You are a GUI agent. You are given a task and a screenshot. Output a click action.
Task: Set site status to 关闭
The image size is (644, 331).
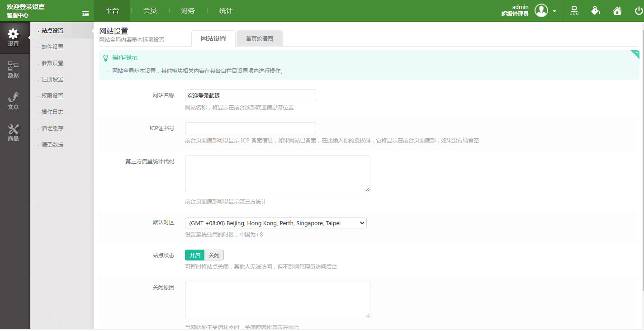[214, 255]
